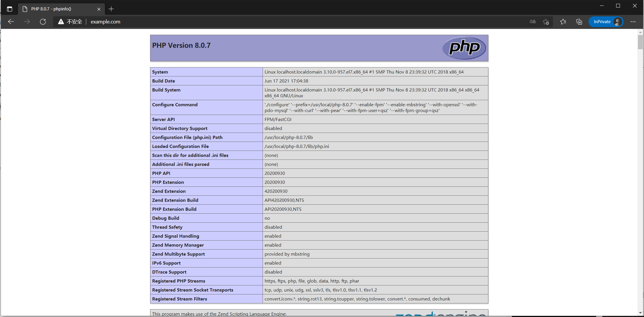Reload the phpinfo page
Screen dimensions: 644x317
[x=43, y=22]
